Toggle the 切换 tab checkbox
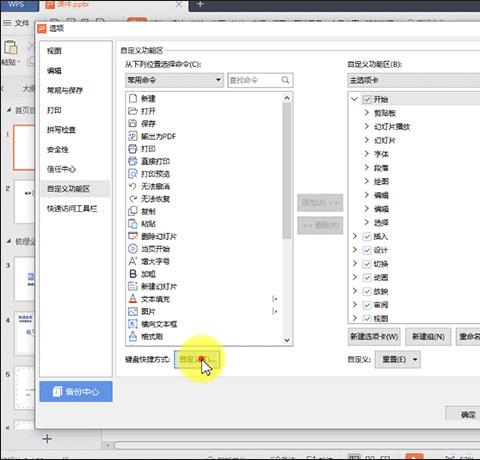Viewport: 480px width, 460px height. pyautogui.click(x=367, y=264)
